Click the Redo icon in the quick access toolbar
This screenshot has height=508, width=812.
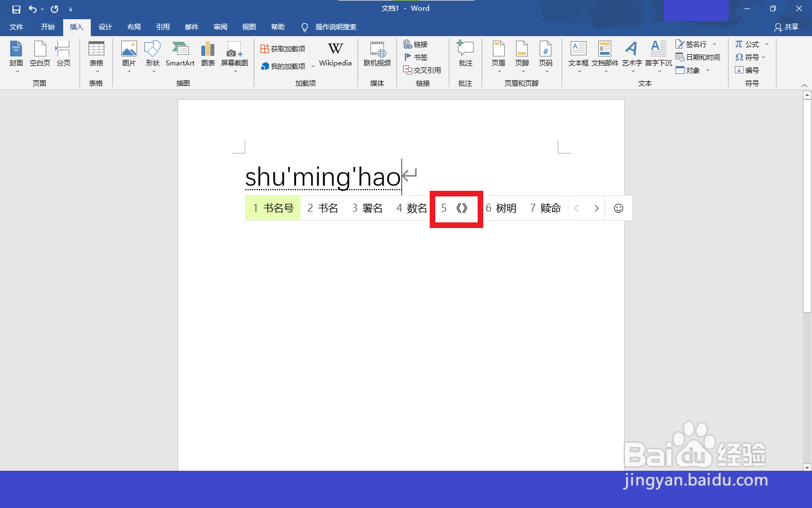pos(55,9)
